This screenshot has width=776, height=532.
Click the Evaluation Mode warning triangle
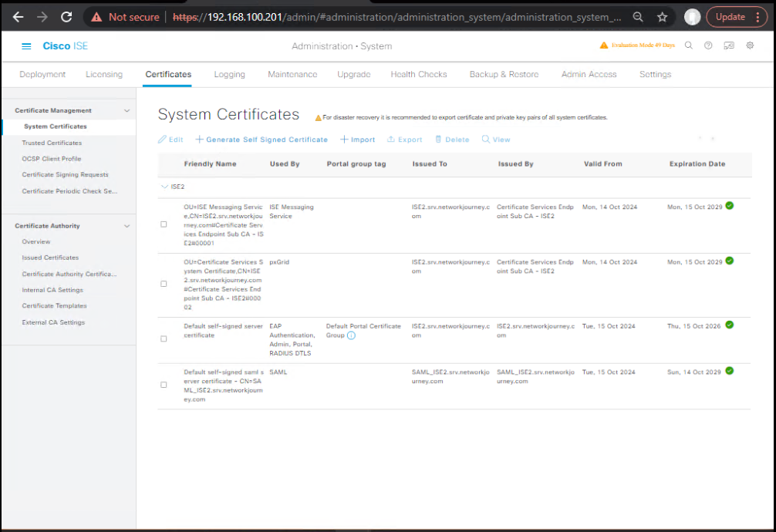(604, 45)
